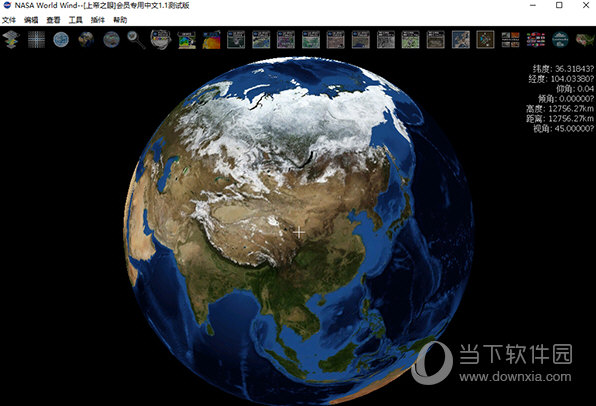Click the 纬度 36.31843 readout
596x406 pixels.
[x=563, y=68]
